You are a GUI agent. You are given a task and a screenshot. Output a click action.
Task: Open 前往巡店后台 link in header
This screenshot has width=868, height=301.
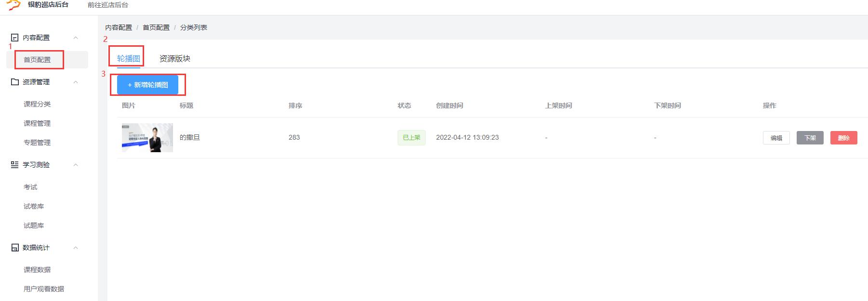[108, 5]
